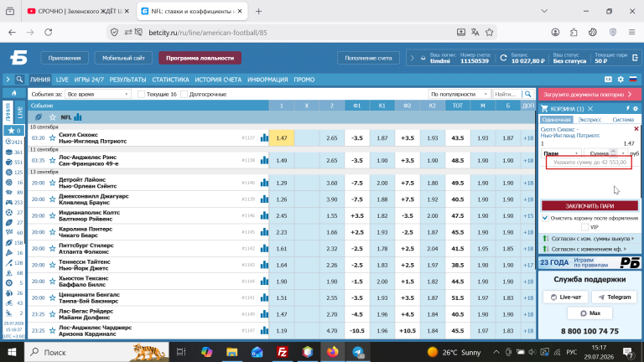Add Детройт Лайонс match to favorites star
This screenshot has height=362, width=644.
(52, 183)
